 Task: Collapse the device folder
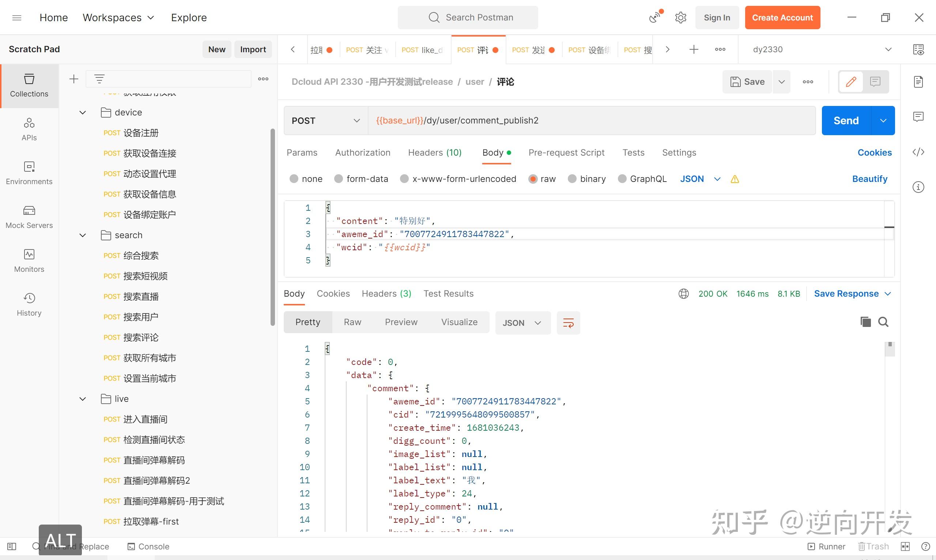click(x=83, y=113)
